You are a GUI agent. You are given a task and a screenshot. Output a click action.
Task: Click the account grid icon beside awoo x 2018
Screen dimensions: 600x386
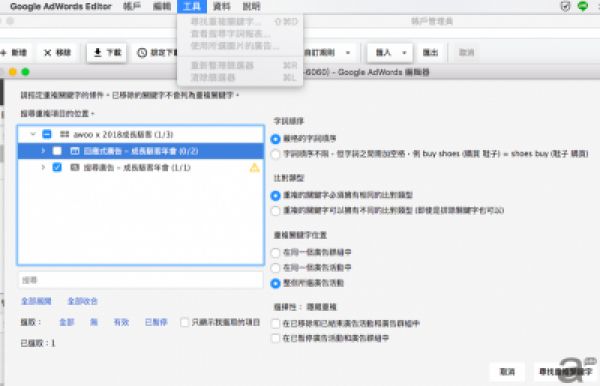point(64,134)
